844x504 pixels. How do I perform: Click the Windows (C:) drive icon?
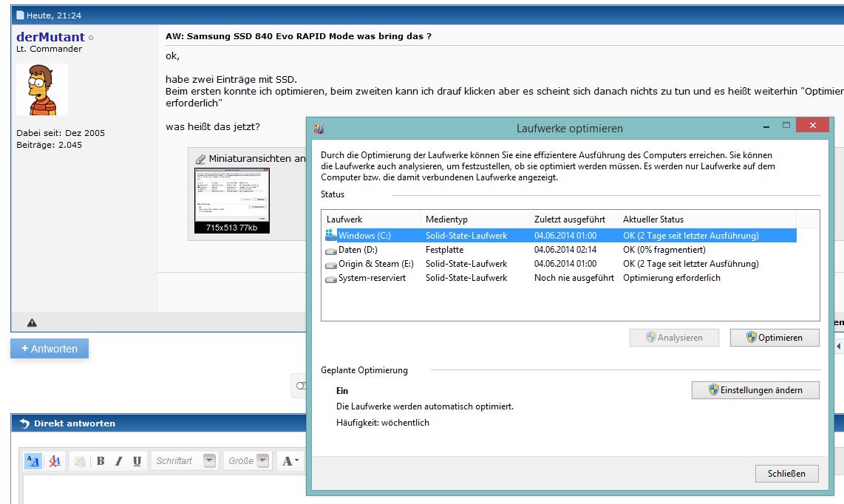[x=330, y=235]
